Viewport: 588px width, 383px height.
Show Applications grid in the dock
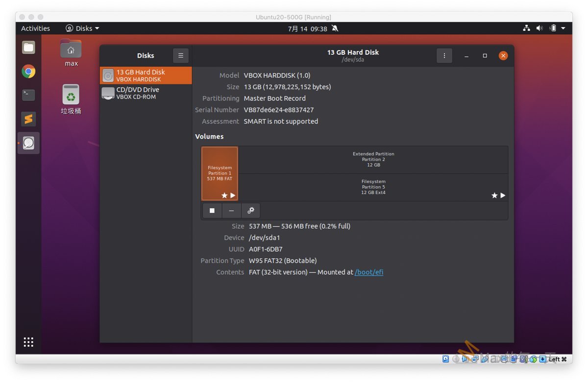pos(28,342)
